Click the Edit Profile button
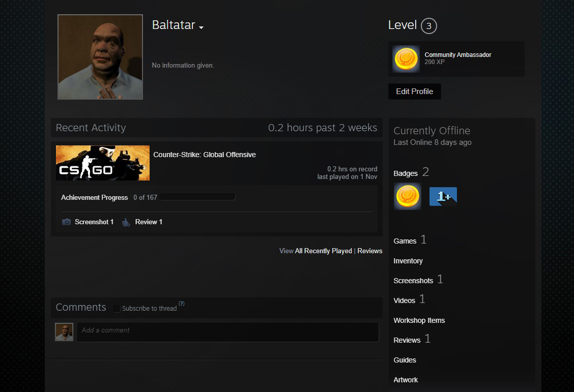 [414, 92]
